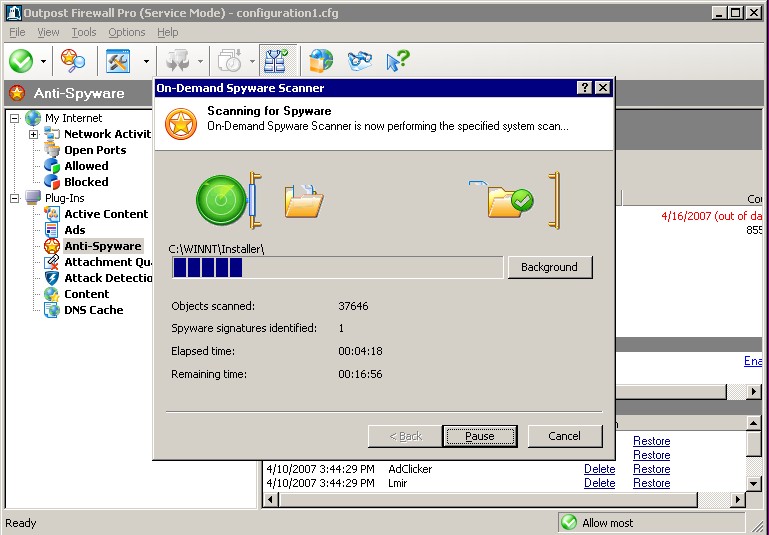Click the Open Ports icon in tree
Screen dimensions: 769x535
coord(51,150)
